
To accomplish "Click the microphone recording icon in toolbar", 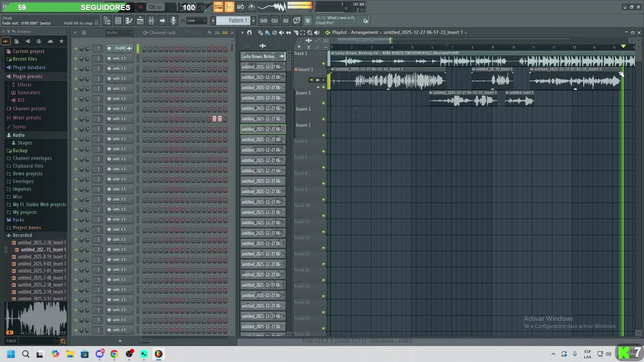I will click(173, 21).
